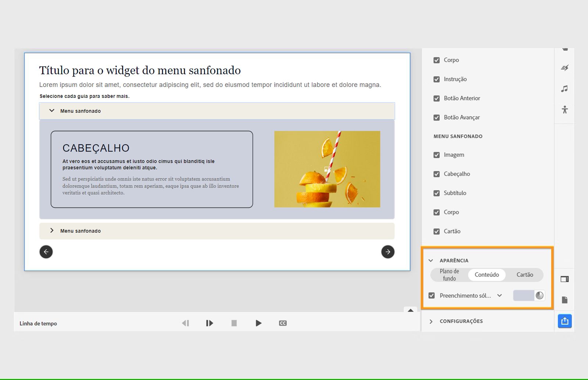
Task: Click the slide's forward arrow button
Action: 388,252
